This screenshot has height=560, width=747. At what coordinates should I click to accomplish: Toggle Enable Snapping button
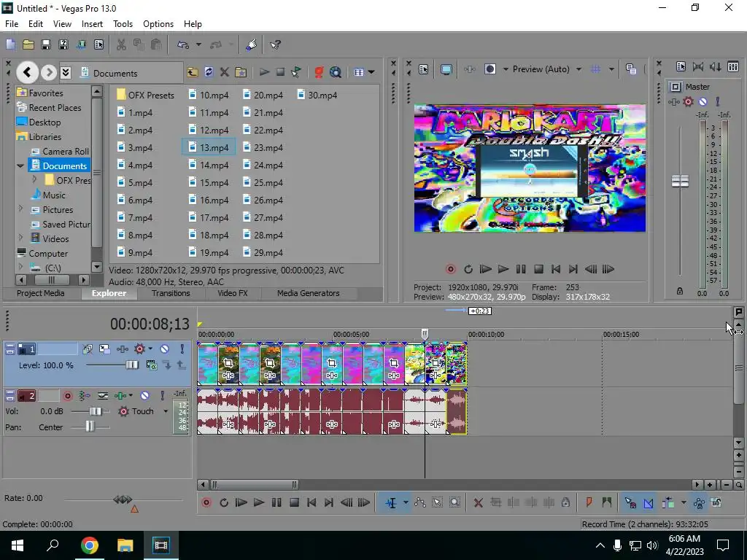tap(630, 502)
